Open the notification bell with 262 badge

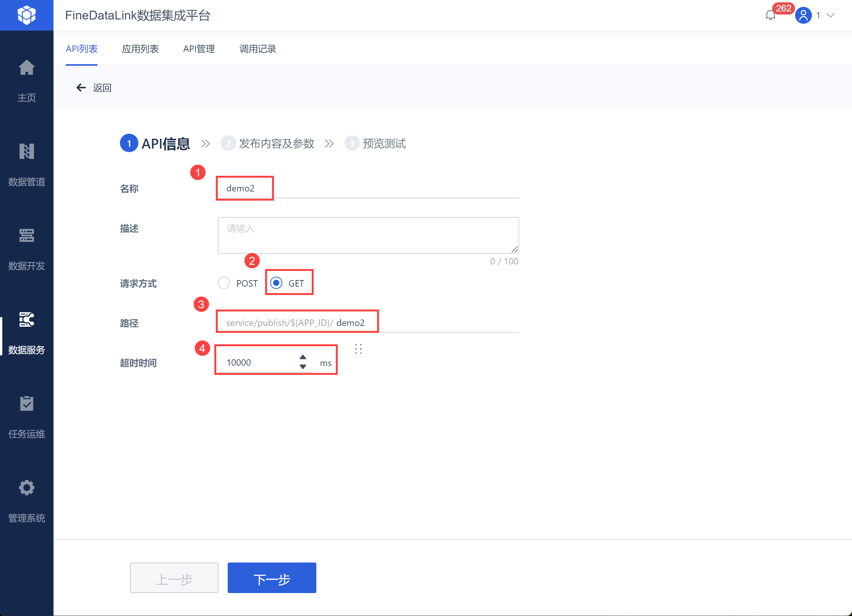[771, 15]
